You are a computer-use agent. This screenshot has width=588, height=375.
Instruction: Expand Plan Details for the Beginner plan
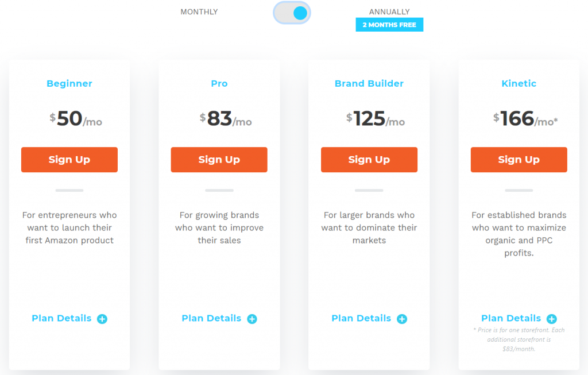tap(61, 318)
